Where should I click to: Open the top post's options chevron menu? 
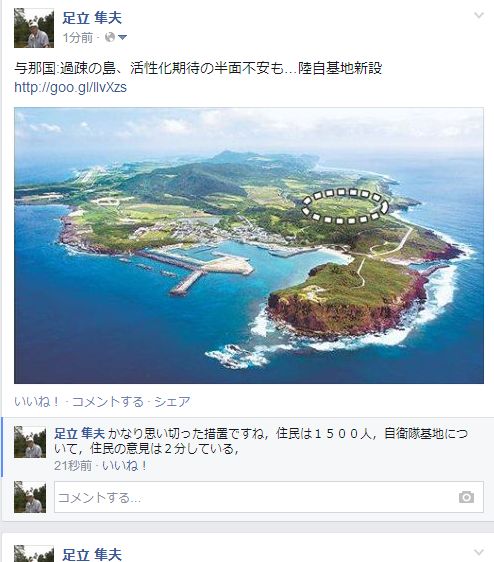click(x=479, y=15)
